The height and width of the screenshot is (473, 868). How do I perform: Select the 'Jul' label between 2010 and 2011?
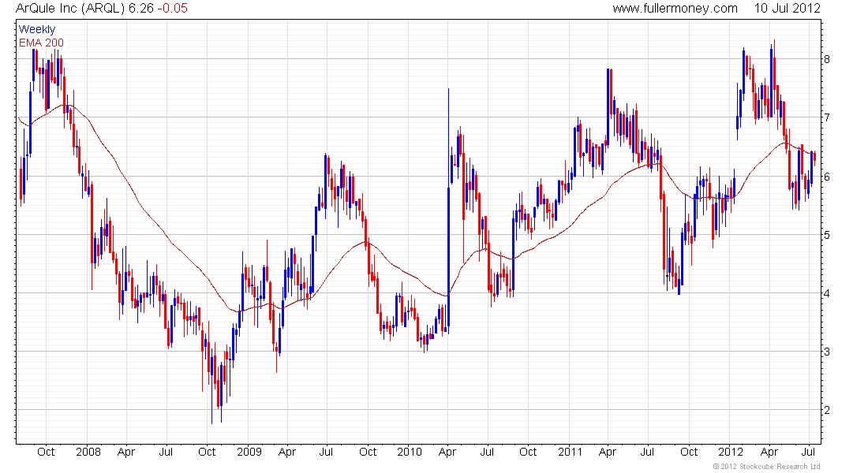[x=487, y=452]
